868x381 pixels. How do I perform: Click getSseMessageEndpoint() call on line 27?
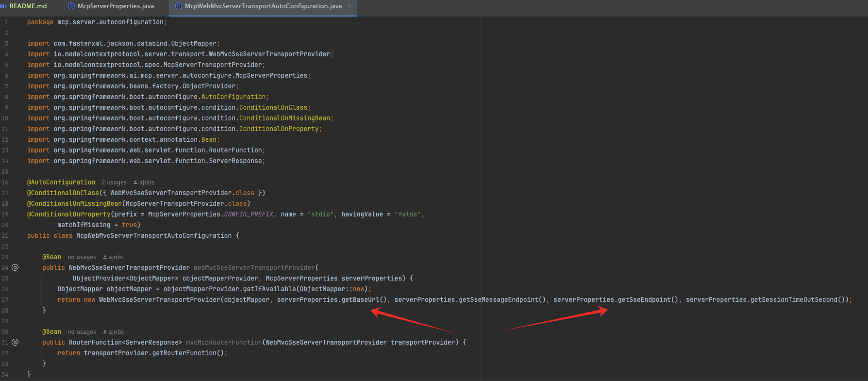tap(502, 300)
